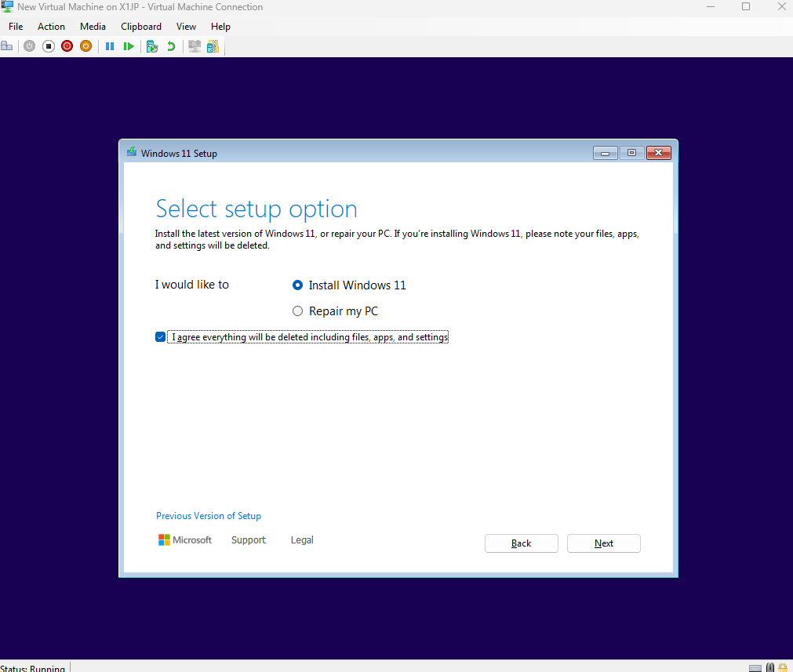Click the Ctrl+Alt+Delete toolbar icon

pos(6,46)
